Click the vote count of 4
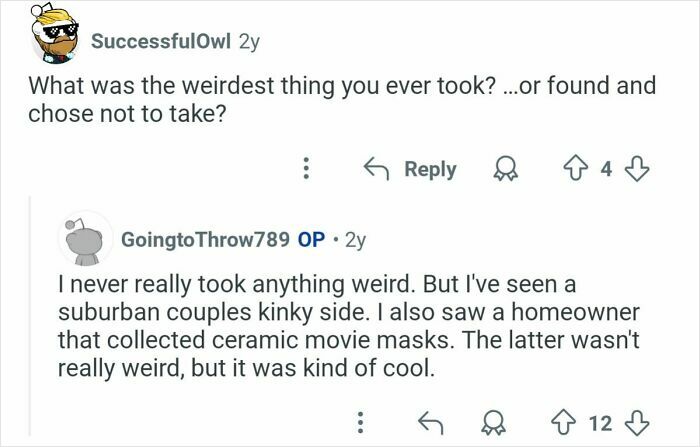This screenshot has width=700, height=447. click(x=605, y=170)
